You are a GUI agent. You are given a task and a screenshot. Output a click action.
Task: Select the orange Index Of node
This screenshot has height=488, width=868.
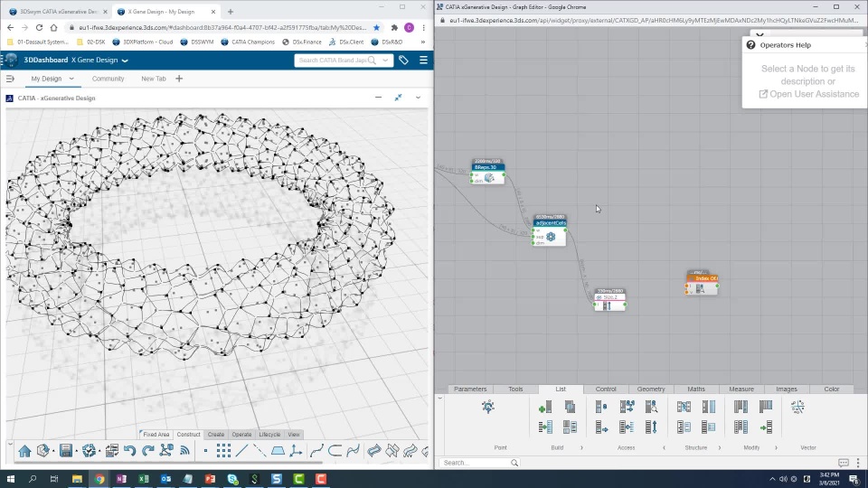click(702, 283)
